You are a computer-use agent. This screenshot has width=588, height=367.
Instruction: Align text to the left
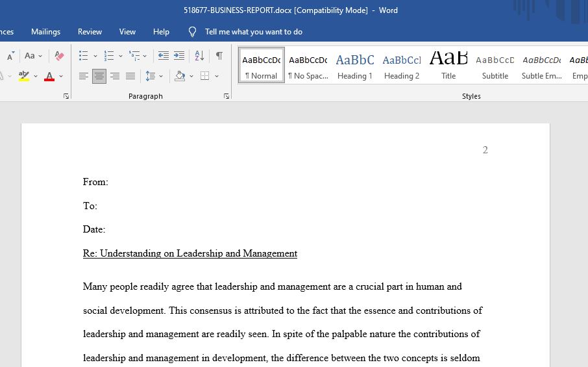tap(84, 76)
